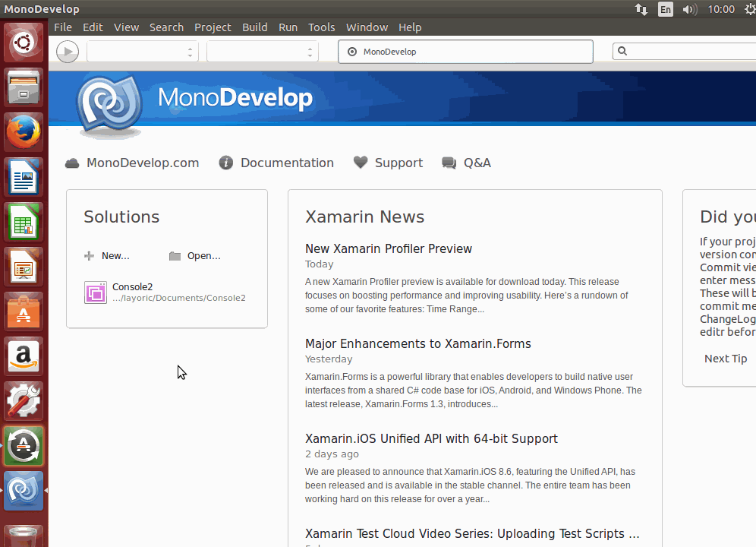Open the Edit menu
Screen dimensions: 756x547
click(x=93, y=27)
